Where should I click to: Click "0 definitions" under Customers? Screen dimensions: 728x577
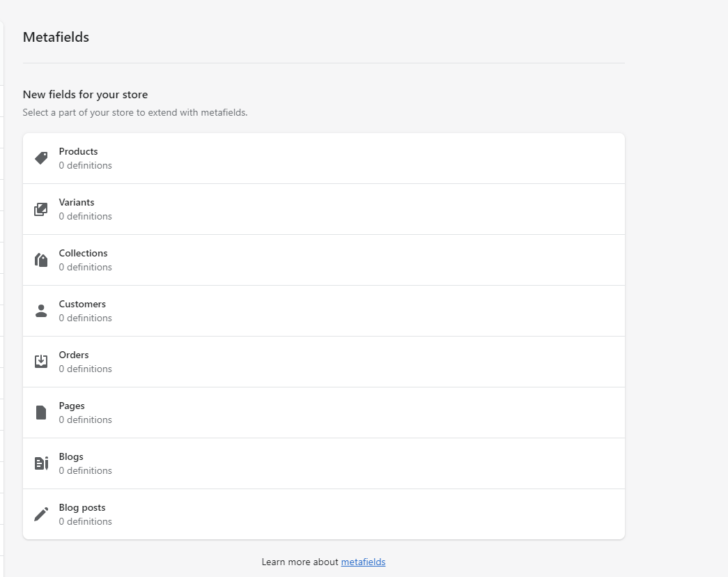pos(85,318)
